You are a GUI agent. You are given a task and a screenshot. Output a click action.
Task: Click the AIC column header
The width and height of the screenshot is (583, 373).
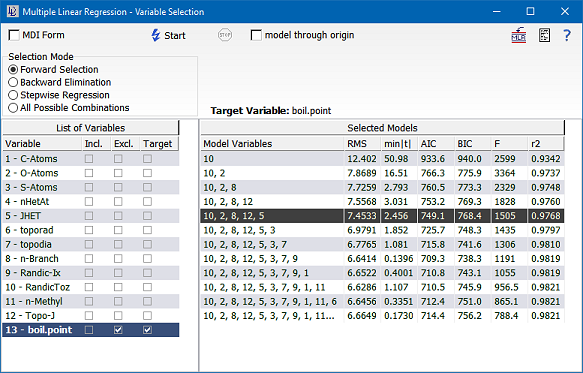tap(436, 144)
